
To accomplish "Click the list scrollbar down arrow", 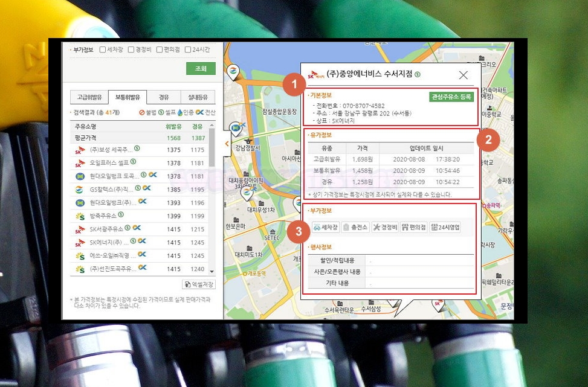I will pyautogui.click(x=212, y=271).
